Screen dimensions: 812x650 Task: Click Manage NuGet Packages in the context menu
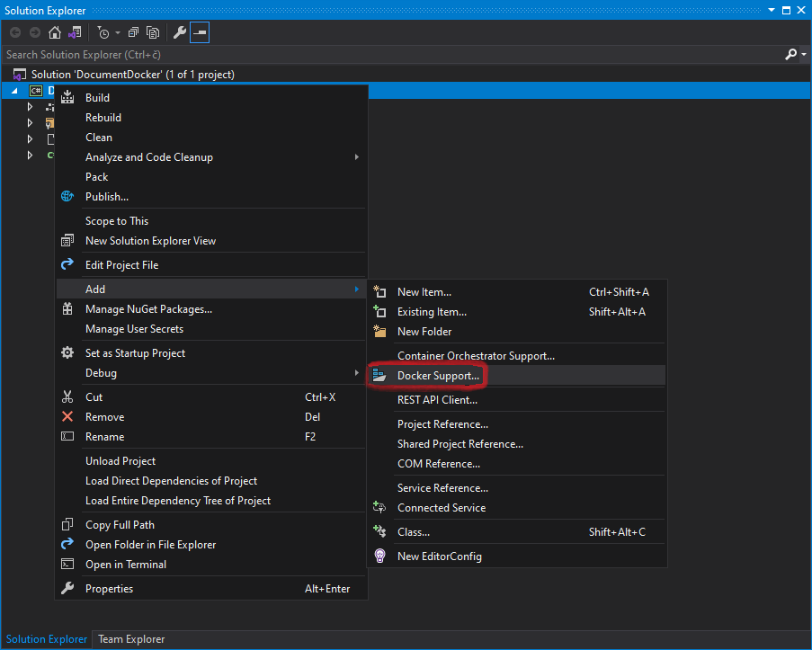click(148, 308)
